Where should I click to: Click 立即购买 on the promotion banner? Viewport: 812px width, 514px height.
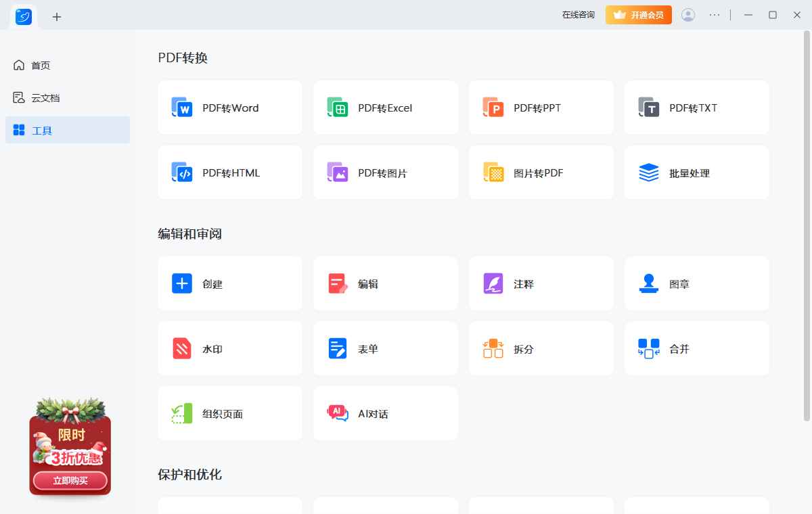[70, 480]
